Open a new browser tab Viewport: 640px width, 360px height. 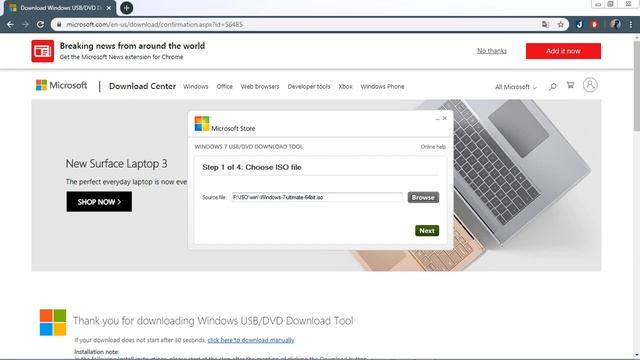click(x=127, y=8)
